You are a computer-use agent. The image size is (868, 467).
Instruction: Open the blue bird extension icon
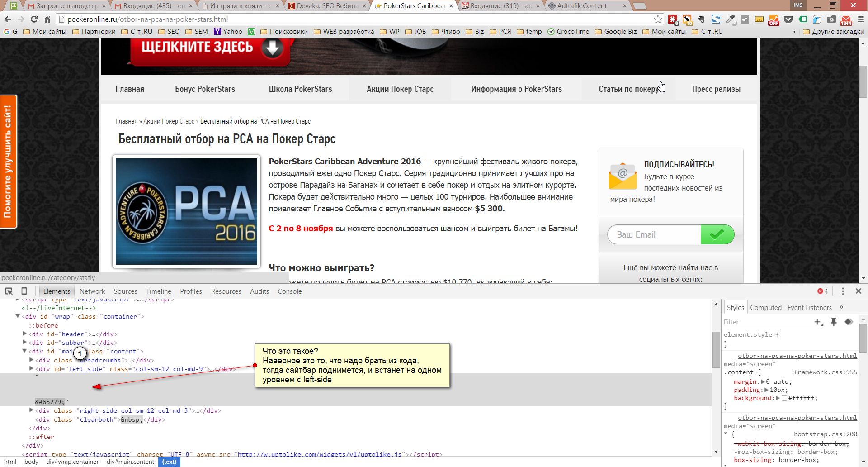point(817,19)
